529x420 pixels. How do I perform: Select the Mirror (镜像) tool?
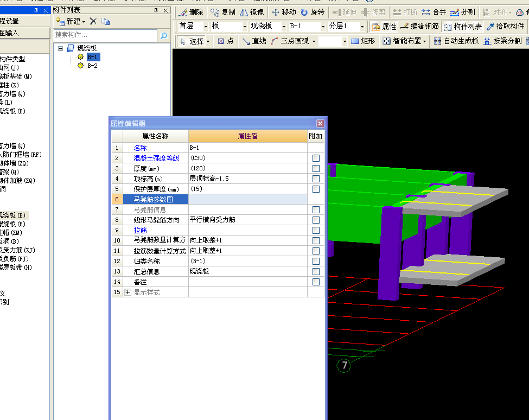pos(252,12)
